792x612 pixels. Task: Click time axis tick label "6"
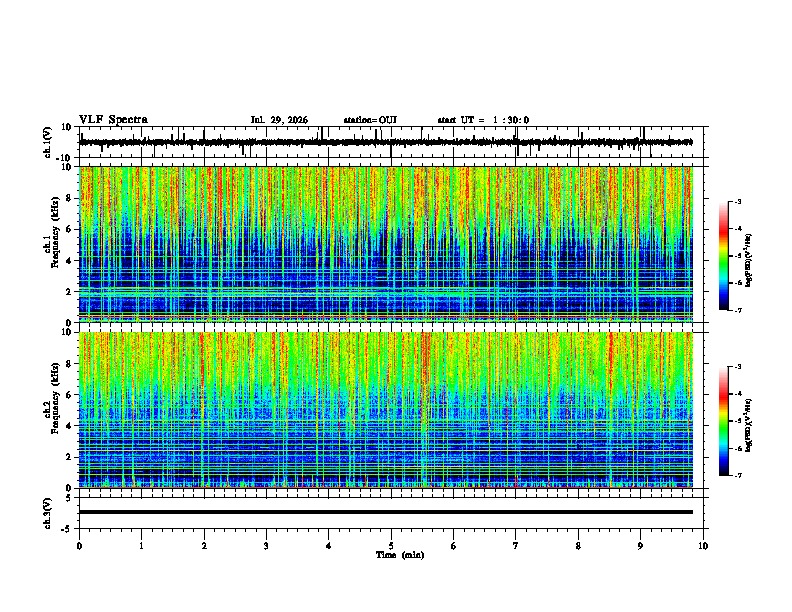[x=454, y=546]
